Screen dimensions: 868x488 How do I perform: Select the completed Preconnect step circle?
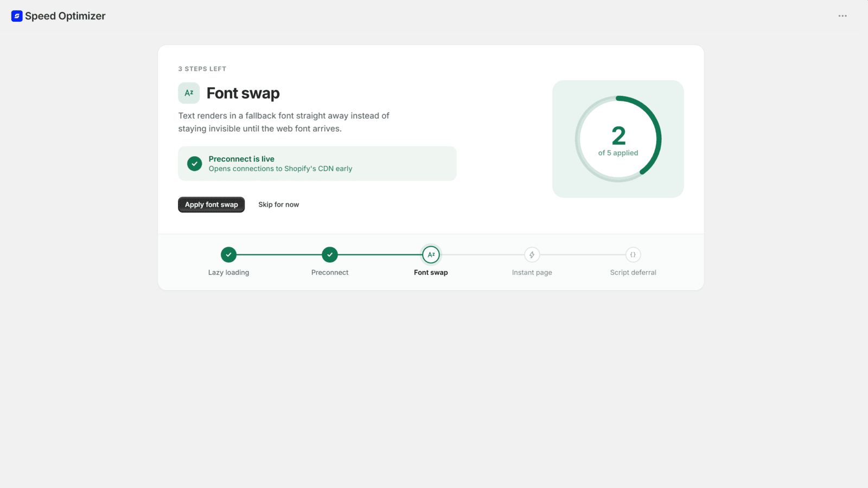330,254
